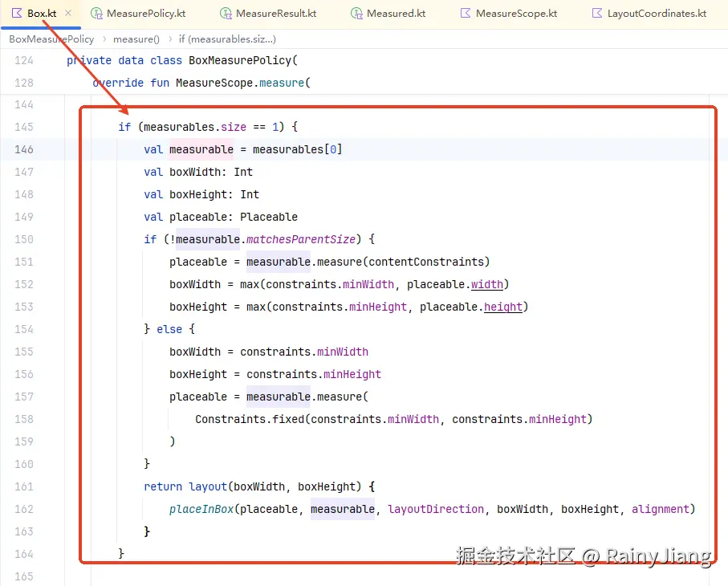Screen dimensions: 728x586
Task: Click 'layoutDirection' on line 162
Action: (436, 509)
